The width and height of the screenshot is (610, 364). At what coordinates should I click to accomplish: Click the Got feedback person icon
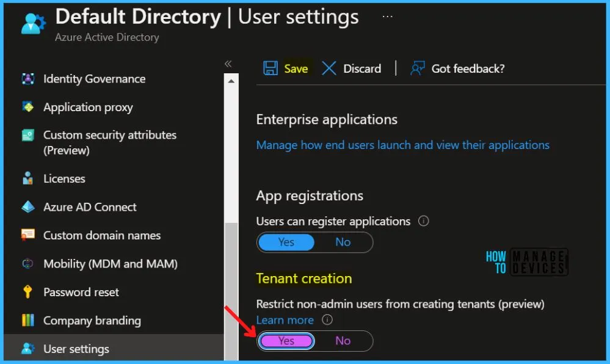[x=418, y=68]
